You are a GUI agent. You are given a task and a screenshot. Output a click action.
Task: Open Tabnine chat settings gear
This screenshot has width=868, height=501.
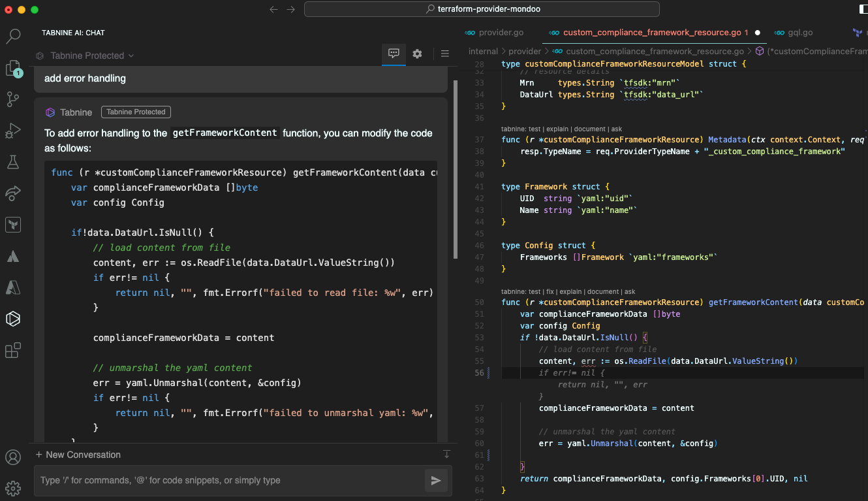[418, 54]
